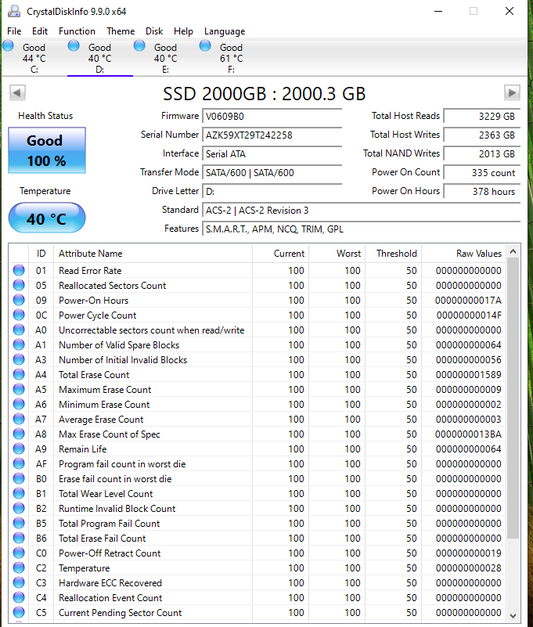Click the 40 °C temperature button
Image resolution: width=533 pixels, height=627 pixels.
point(47,218)
